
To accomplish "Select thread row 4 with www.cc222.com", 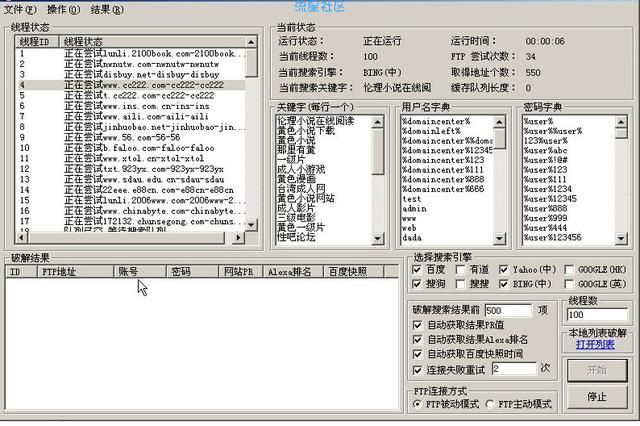I will coord(131,85).
